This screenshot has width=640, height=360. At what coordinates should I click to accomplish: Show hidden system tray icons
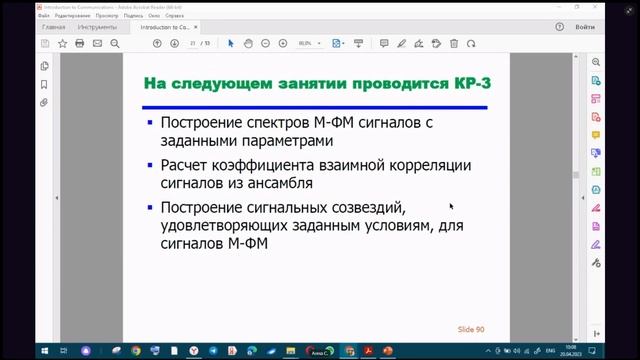(x=488, y=351)
